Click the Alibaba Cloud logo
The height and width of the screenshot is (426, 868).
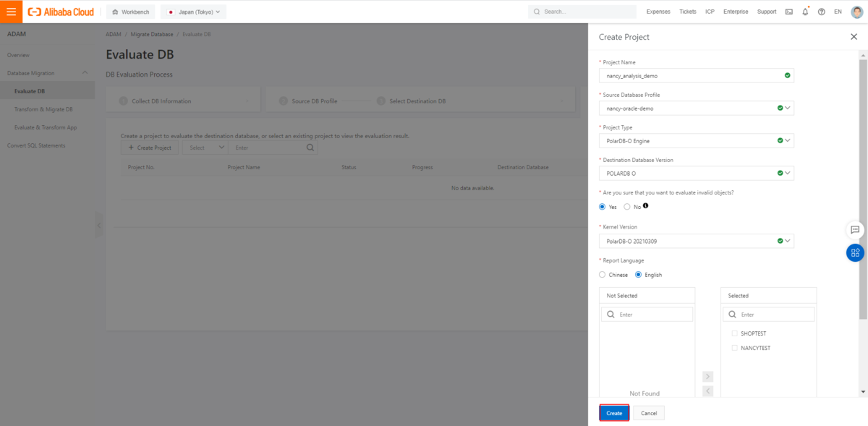tap(60, 12)
